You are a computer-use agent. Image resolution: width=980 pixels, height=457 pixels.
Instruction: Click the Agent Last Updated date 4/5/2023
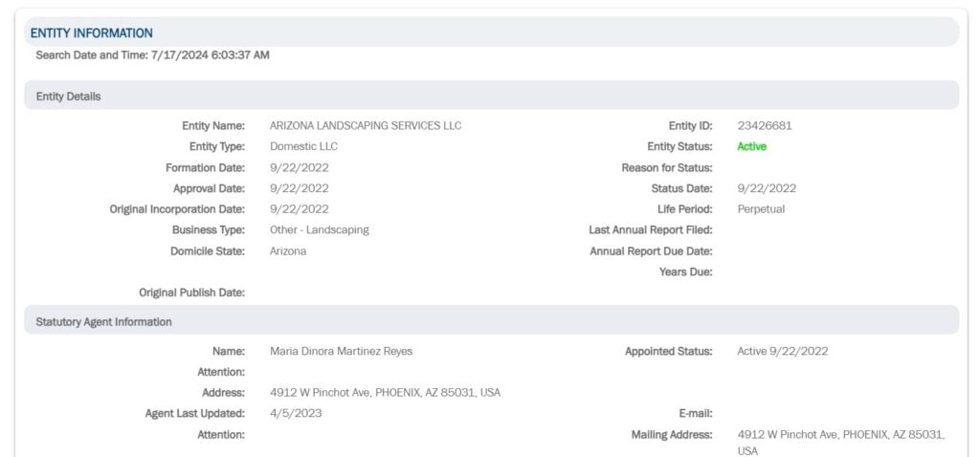(296, 413)
